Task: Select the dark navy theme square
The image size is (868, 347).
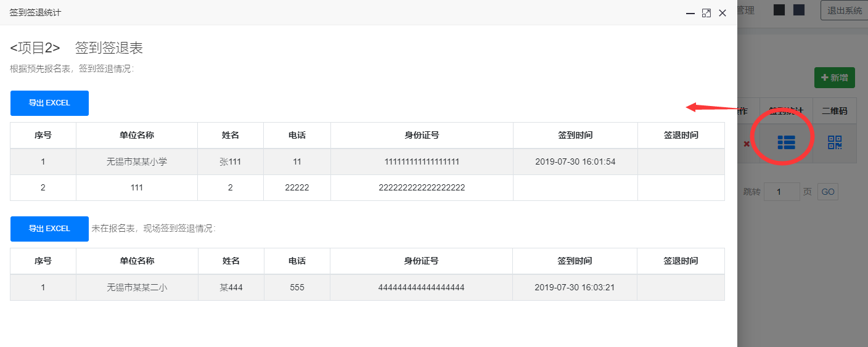Action: (x=799, y=10)
